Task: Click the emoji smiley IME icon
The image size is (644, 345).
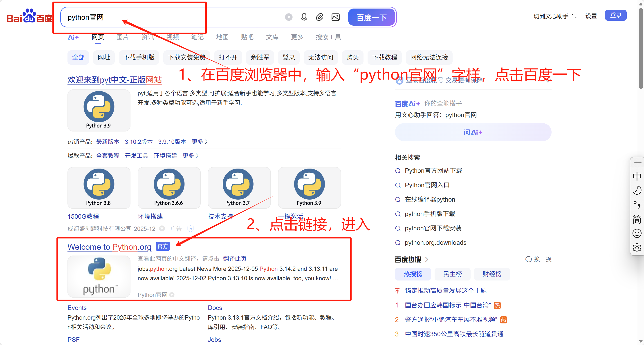Action: coord(637,233)
